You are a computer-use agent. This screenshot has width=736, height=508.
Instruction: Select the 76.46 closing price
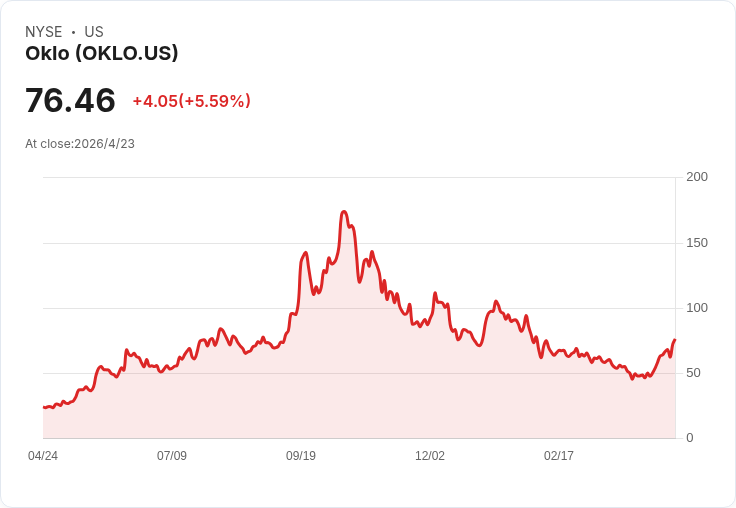pyautogui.click(x=70, y=100)
